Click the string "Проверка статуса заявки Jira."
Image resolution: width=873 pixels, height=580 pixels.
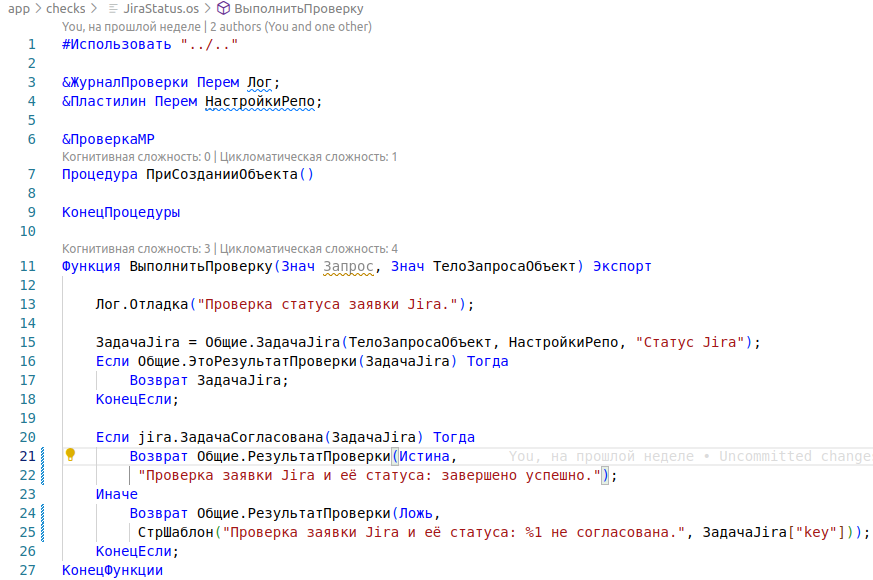[x=327, y=304]
